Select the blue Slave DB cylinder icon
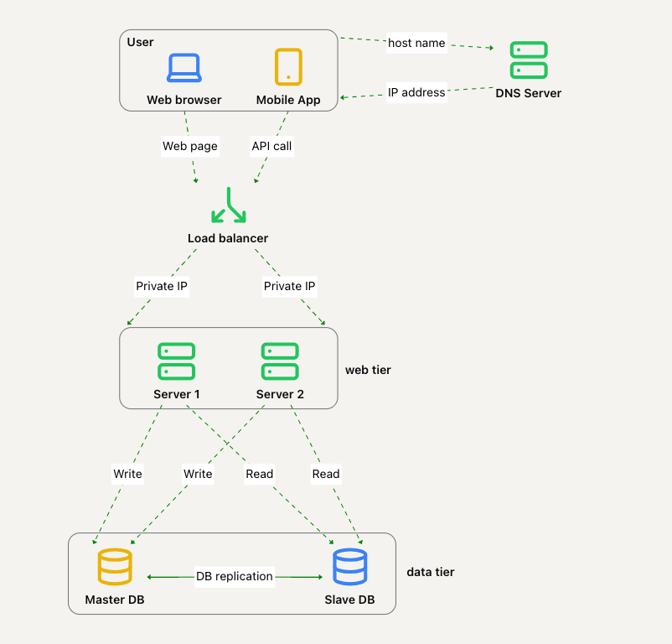Screen dimensions: 672x644 [349, 567]
